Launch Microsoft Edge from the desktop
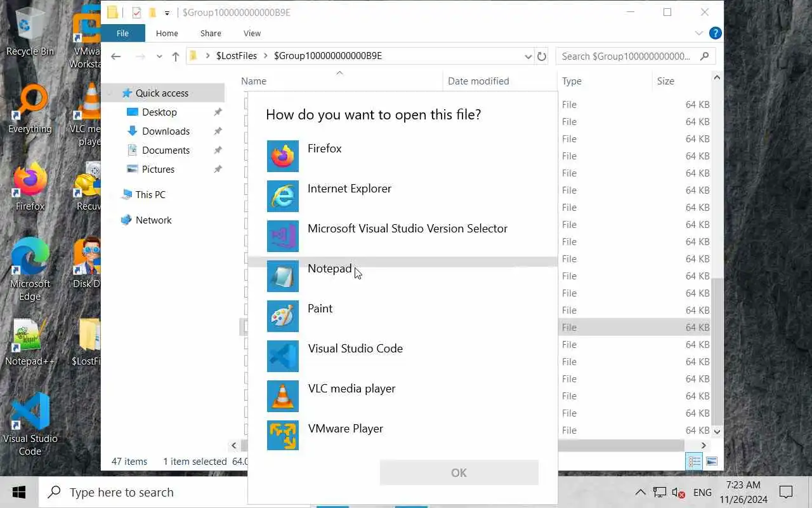 (x=30, y=270)
